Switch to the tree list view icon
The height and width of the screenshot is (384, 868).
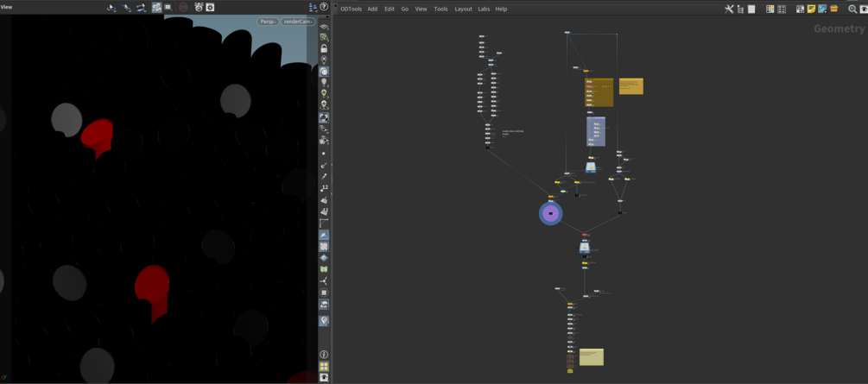pyautogui.click(x=740, y=9)
